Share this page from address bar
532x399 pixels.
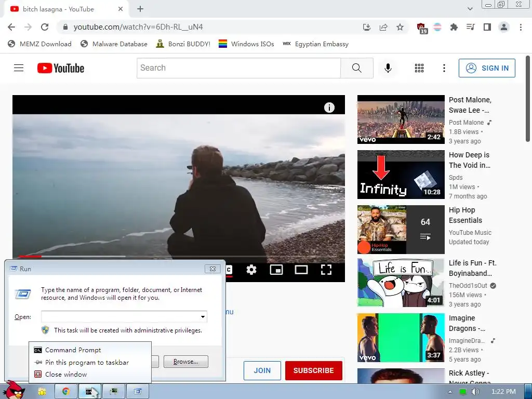point(383,27)
